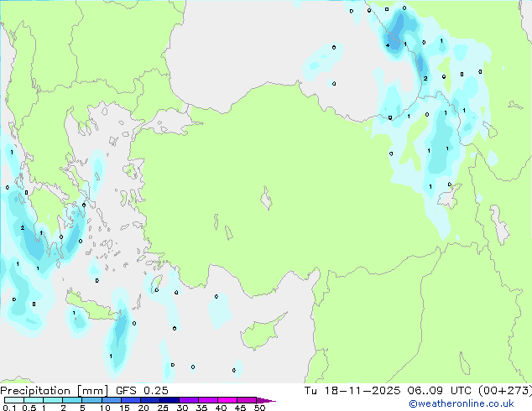The height and width of the screenshot is (411, 532).
Task: Click the "10" legend scale label
Action: [x=105, y=408]
